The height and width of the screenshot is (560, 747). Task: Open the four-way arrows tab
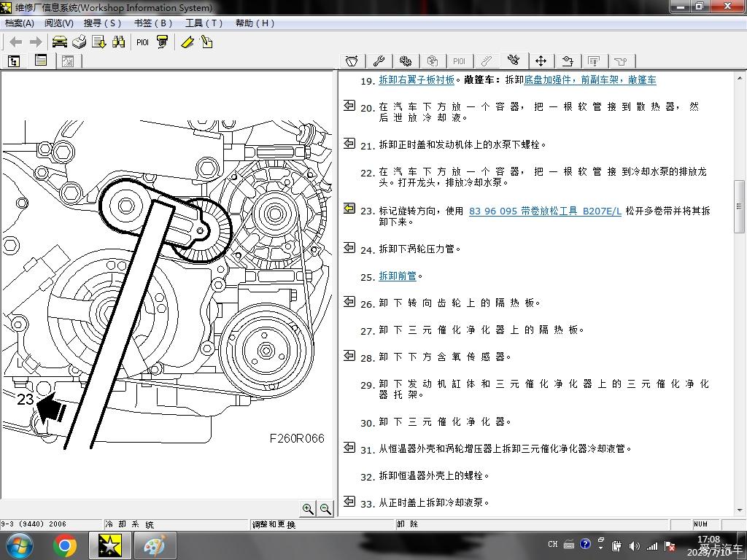pos(541,61)
